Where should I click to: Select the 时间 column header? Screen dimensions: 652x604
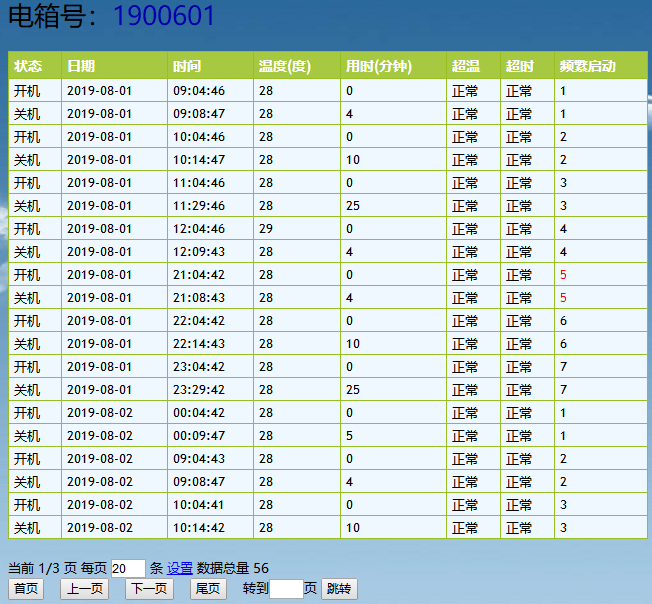[x=187, y=67]
